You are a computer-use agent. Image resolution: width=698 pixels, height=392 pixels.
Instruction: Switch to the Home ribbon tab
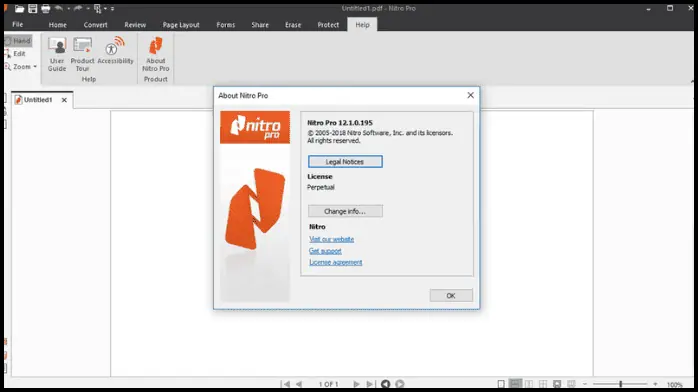pyautogui.click(x=57, y=25)
